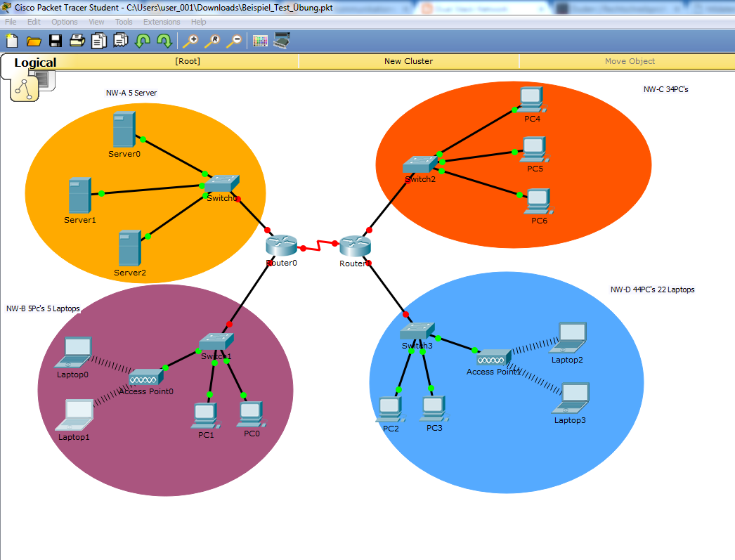Open the Options menu
Image resolution: width=735 pixels, height=560 pixels.
click(x=64, y=22)
